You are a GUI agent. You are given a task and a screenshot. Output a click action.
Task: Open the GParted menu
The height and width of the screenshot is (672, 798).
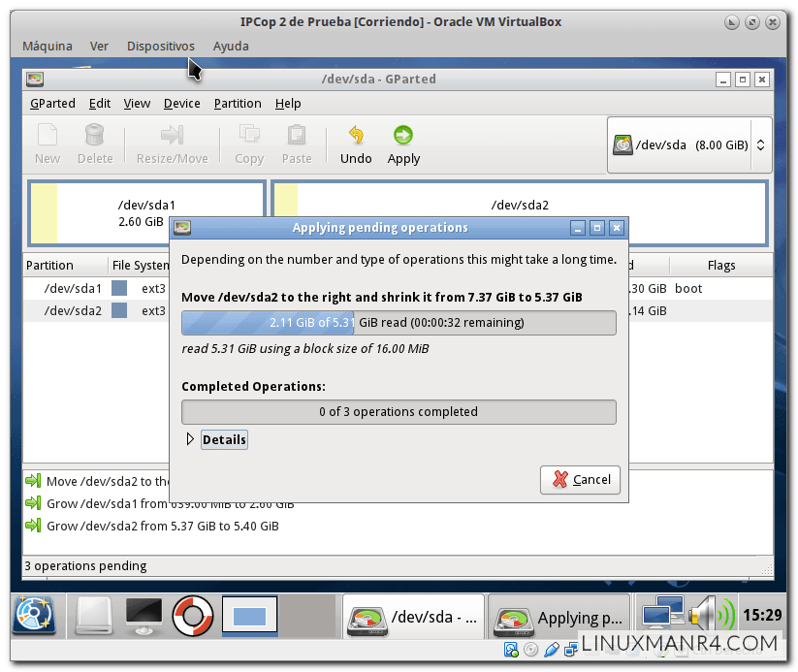point(52,104)
